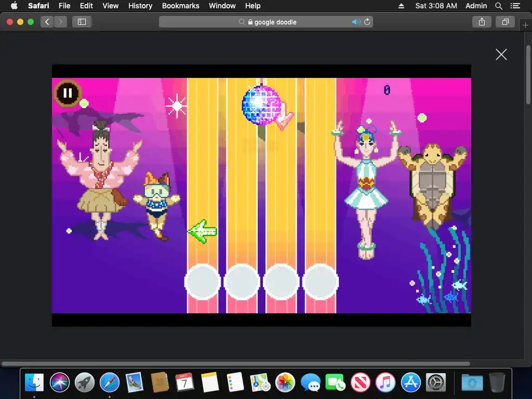This screenshot has width=532, height=399.
Task: Open the Share menu
Action: 482,22
